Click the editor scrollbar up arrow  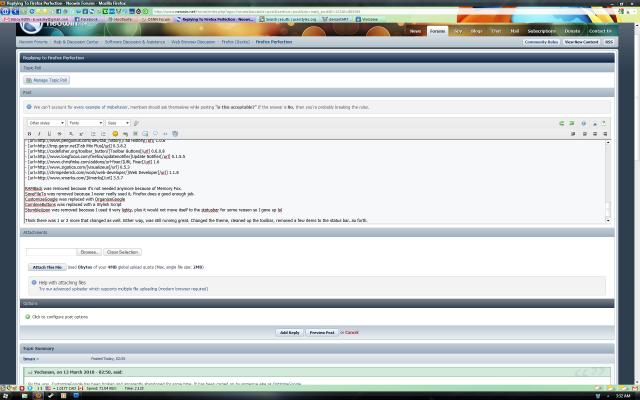tap(608, 142)
